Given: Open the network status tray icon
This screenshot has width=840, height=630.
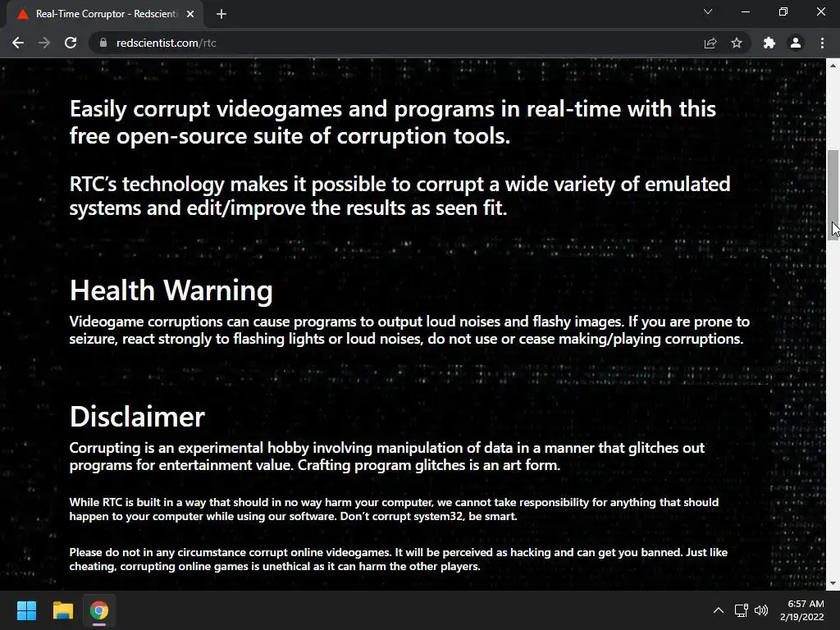Looking at the screenshot, I should (742, 610).
